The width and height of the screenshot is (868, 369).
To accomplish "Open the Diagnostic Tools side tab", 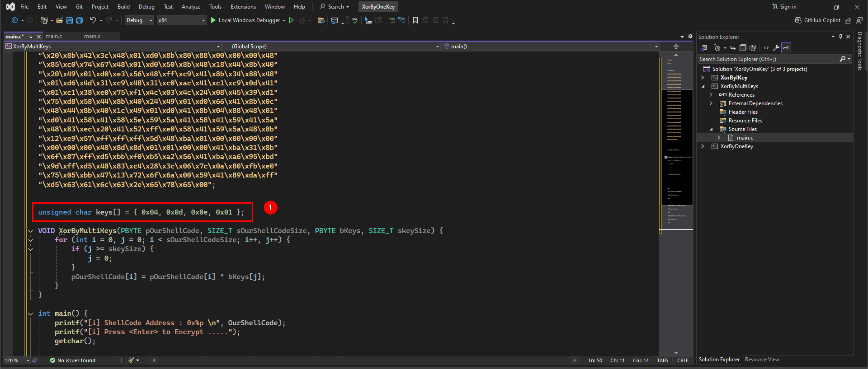I will click(860, 51).
